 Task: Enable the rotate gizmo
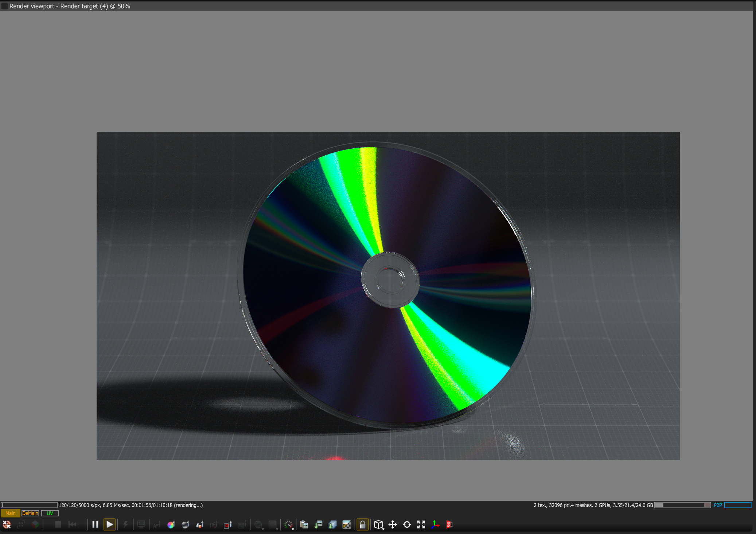407,525
